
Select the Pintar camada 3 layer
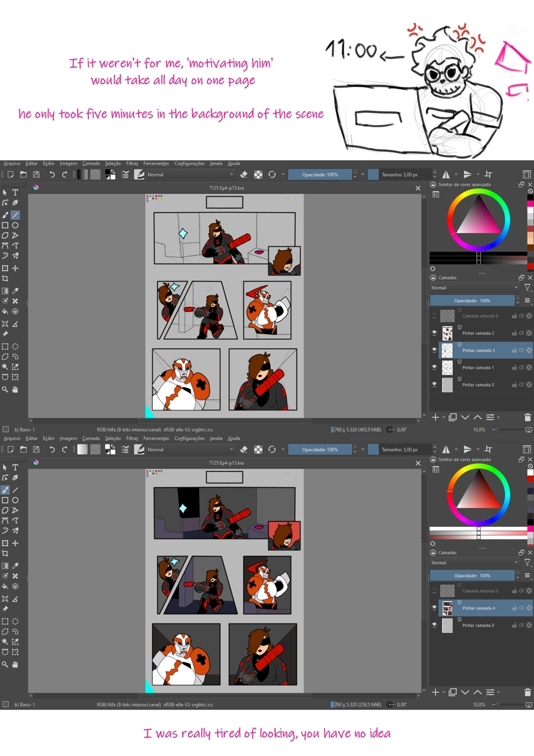pos(478,350)
